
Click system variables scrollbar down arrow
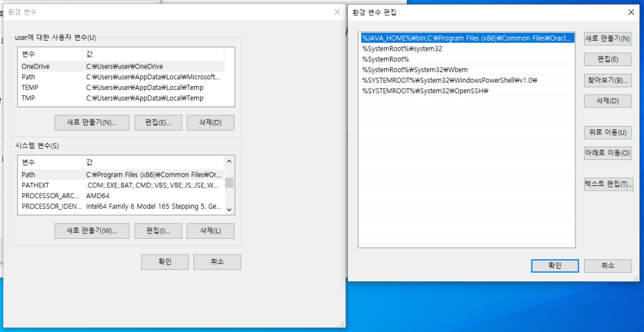229,209
